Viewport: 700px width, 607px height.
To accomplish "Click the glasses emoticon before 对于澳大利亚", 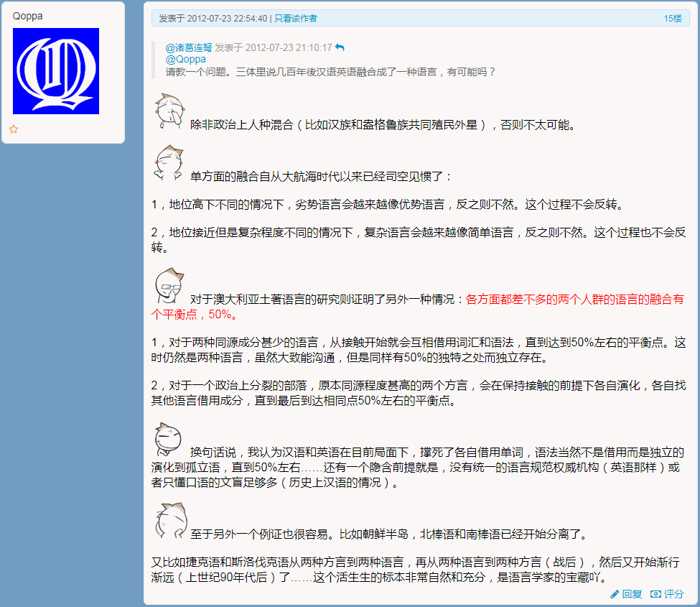I will tap(169, 286).
